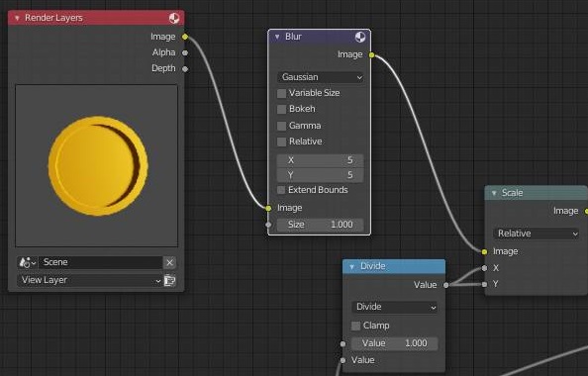Click Blur X value field
The image size is (588, 376).
pos(321,160)
